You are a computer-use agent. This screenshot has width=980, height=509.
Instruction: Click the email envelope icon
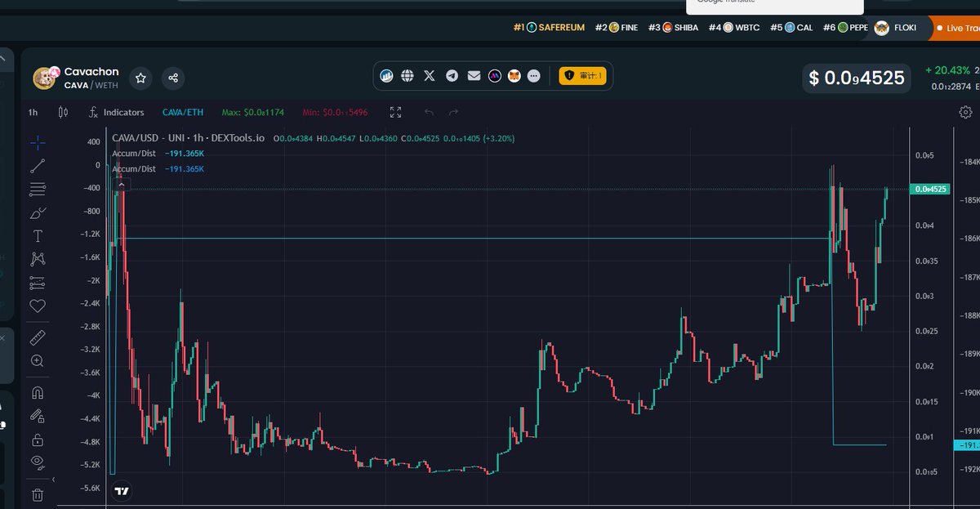tap(474, 76)
